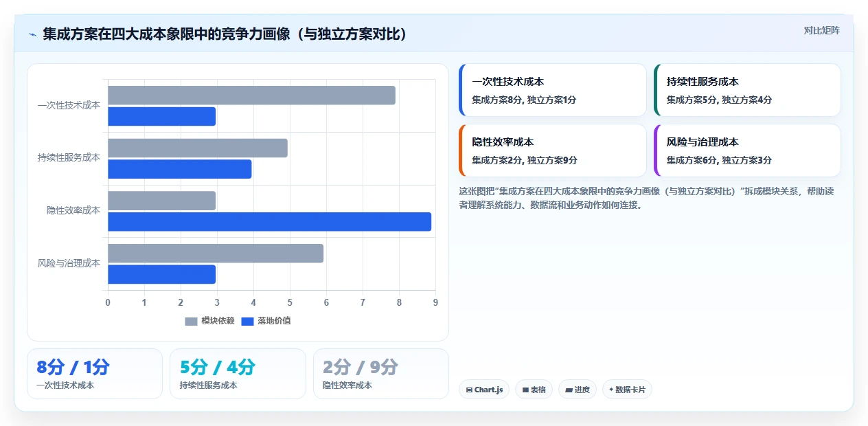
Task: Click the 一次性技术成本 chart axis label
Action: [x=69, y=105]
